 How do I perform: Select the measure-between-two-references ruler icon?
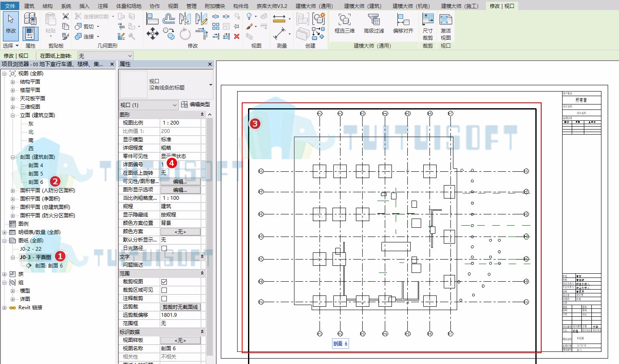[279, 19]
